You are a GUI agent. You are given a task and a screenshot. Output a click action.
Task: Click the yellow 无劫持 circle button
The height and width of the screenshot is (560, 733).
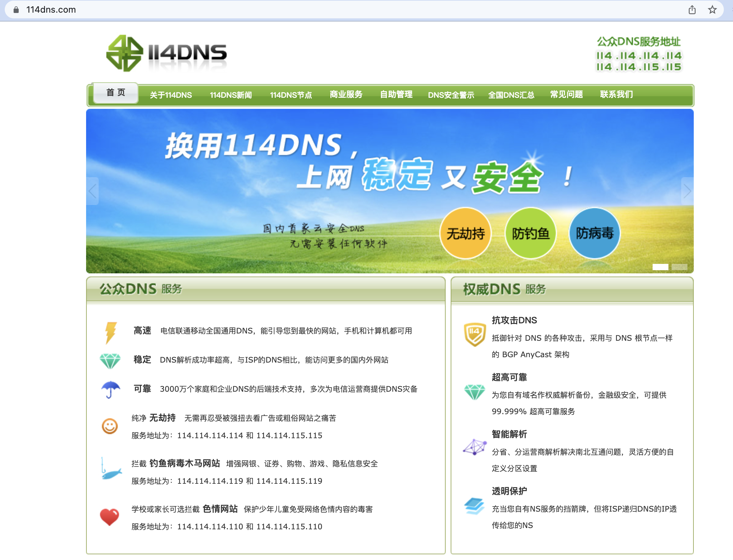[465, 233]
